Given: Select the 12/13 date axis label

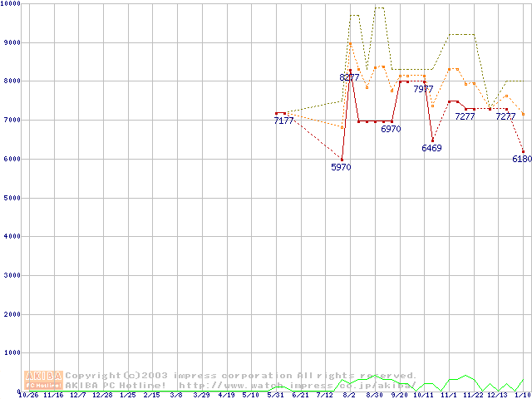Looking at the screenshot, I should 498,396.
